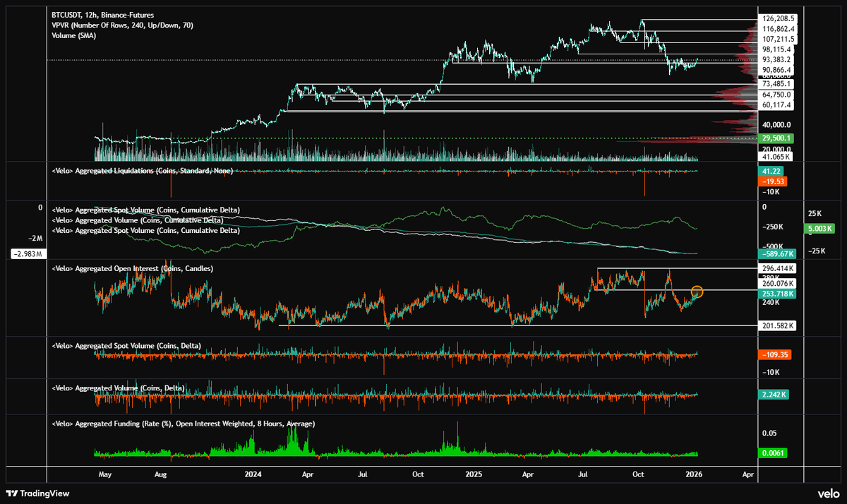Screen dimensions: 847x504
Task: Select the BTCUSDT, 12h, Binance-Futures legend
Action: click(101, 15)
